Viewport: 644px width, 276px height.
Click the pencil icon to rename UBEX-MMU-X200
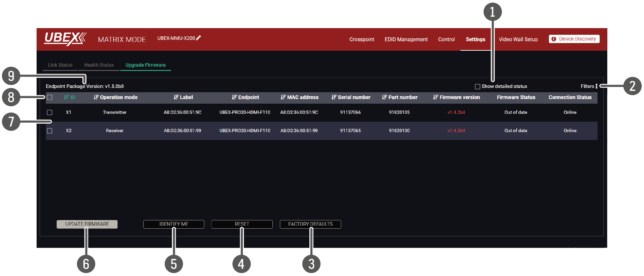pos(198,38)
